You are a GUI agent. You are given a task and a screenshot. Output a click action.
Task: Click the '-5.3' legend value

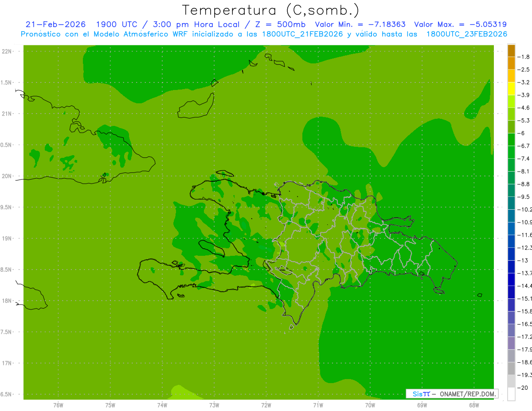[x=524, y=121]
